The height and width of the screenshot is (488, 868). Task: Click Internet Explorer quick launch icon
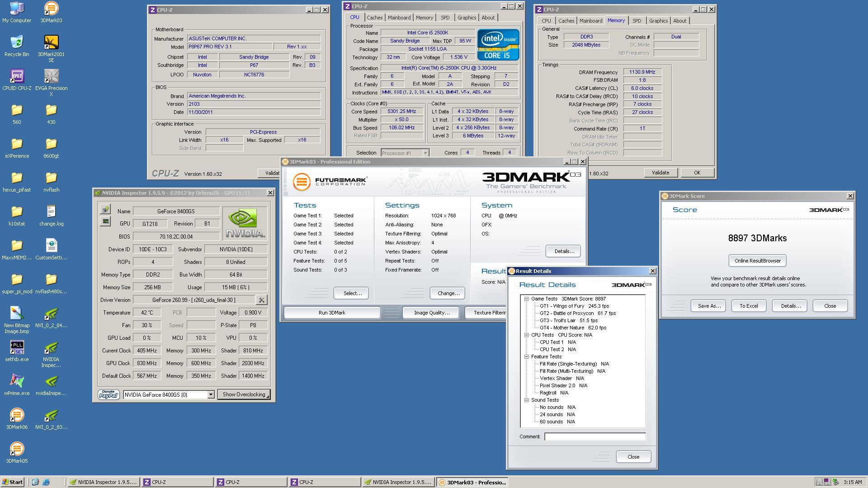[46, 482]
